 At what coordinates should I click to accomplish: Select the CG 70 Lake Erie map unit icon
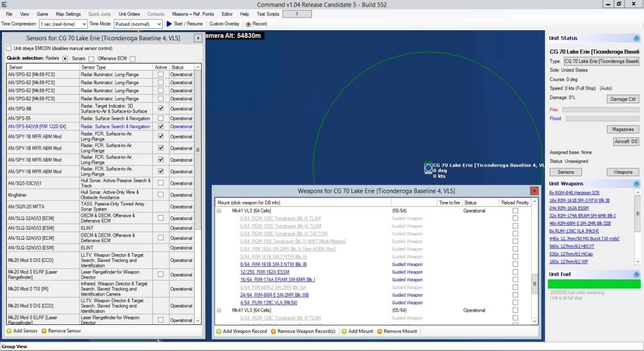(428, 168)
